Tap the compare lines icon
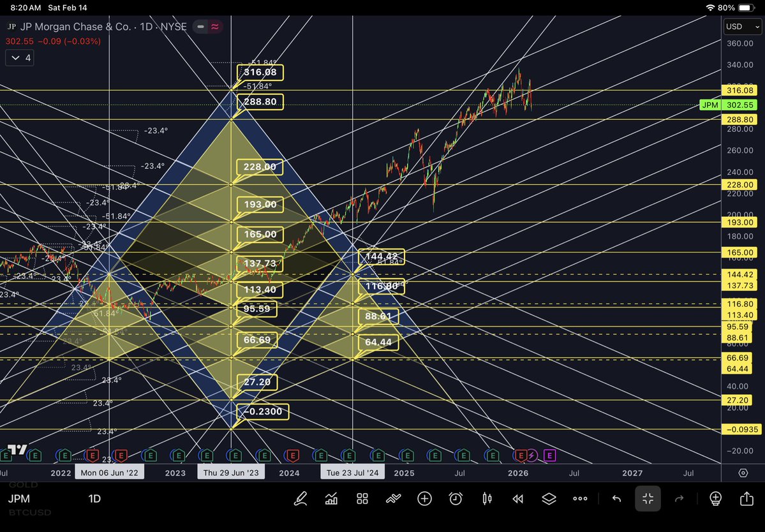This screenshot has width=765, height=532. point(393,498)
